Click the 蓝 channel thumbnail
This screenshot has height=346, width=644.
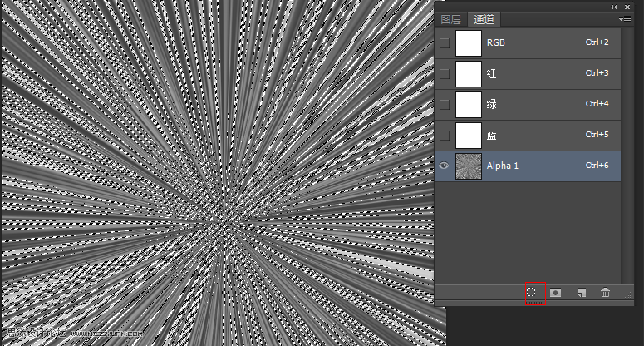tap(469, 136)
